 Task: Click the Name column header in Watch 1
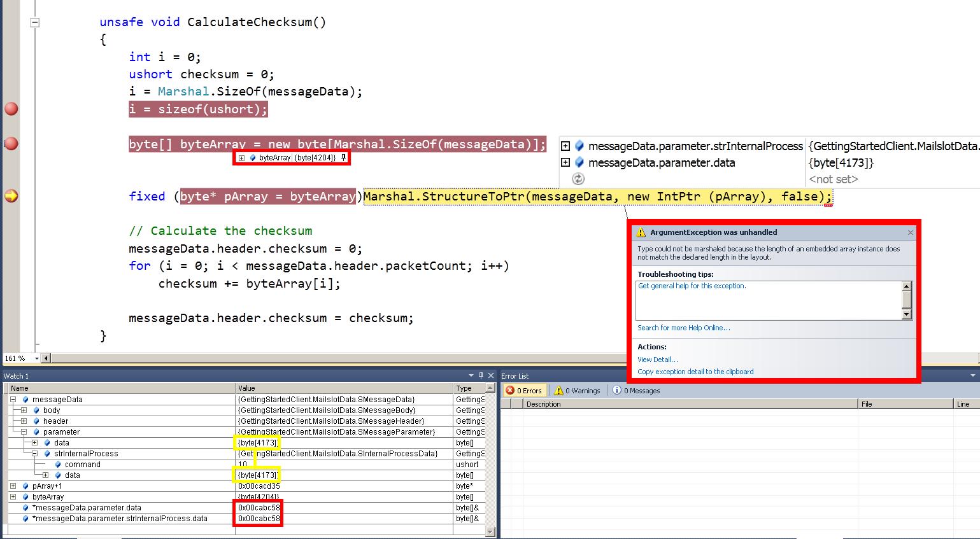122,388
